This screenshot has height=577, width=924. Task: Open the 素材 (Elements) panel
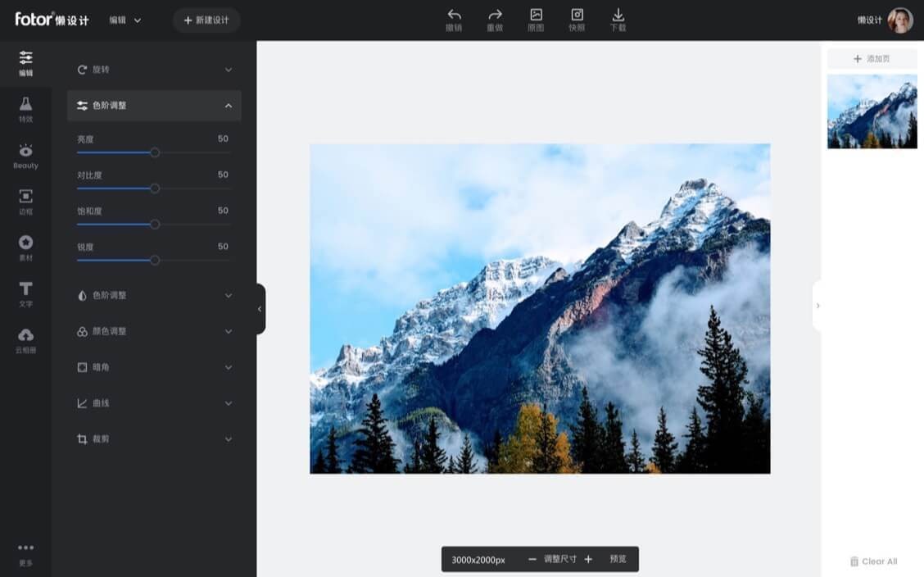25,248
